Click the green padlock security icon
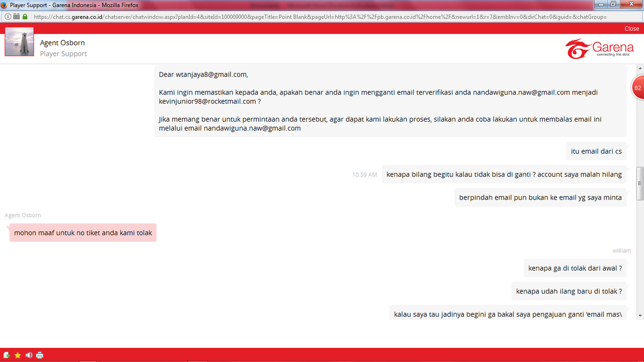The width and height of the screenshot is (644, 362). click(x=25, y=17)
